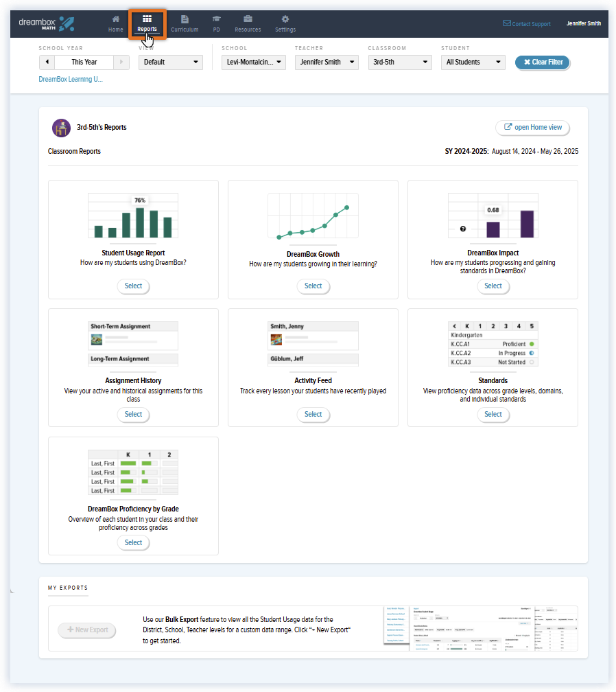Click the DreamBox Growth line chart thumbnail
This screenshot has height=692, width=616.
coord(313,216)
